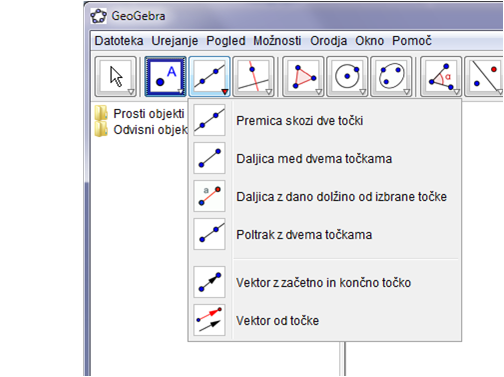Viewport: 504px width, 377px height.
Task: Select the Move arrow tool
Action: tap(116, 77)
